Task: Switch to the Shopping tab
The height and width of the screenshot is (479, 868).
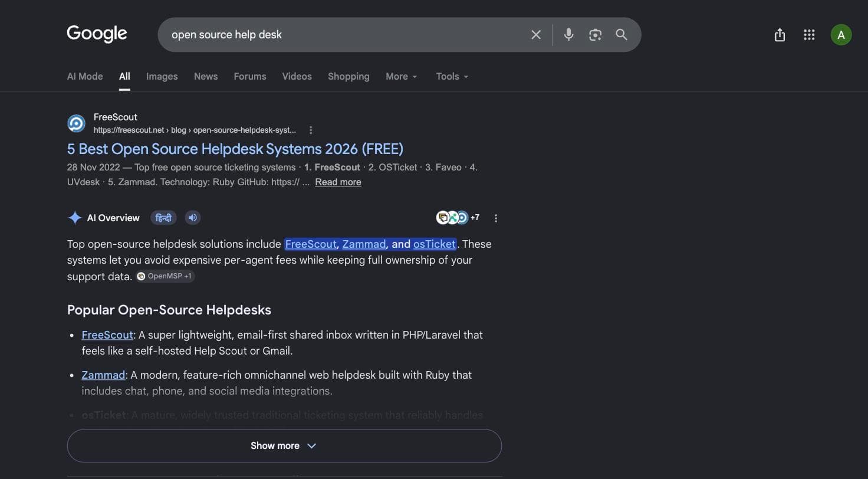Action: [348, 76]
